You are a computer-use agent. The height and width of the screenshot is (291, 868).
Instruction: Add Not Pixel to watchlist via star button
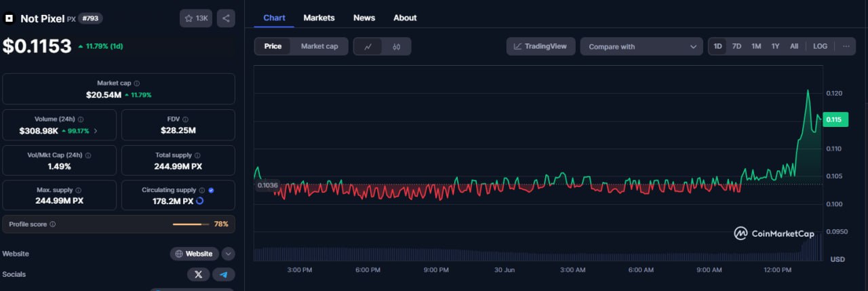pos(196,18)
